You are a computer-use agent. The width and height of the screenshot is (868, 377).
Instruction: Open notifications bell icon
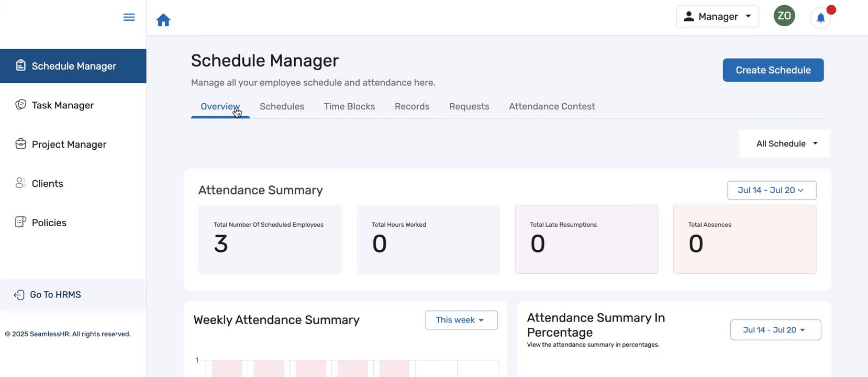pos(820,18)
